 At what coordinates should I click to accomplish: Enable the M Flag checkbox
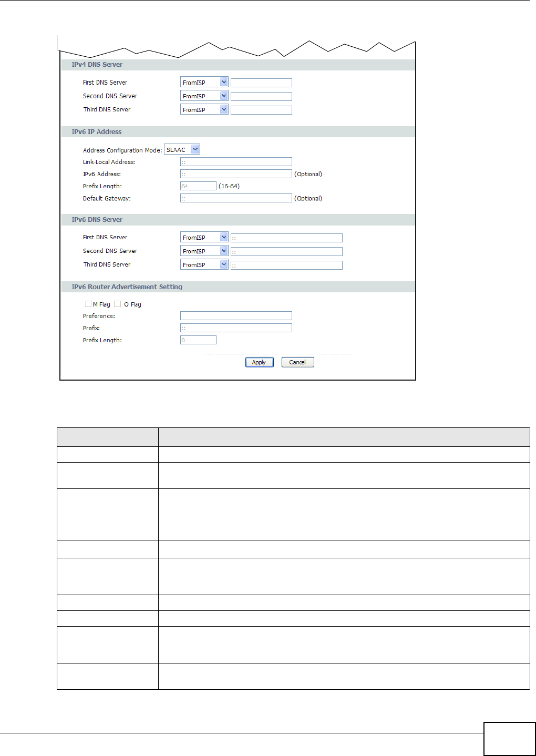coord(88,304)
